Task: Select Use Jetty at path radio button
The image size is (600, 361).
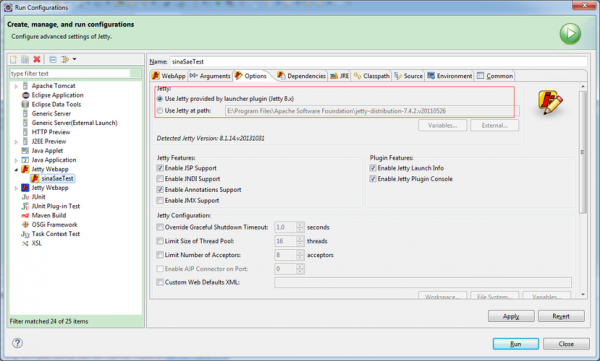Action: tap(160, 111)
